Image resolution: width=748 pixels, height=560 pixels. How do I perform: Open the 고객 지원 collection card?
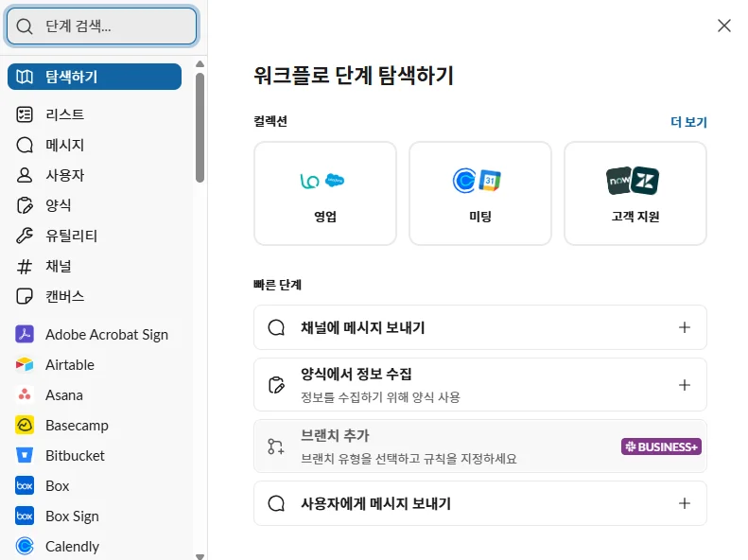pos(635,193)
